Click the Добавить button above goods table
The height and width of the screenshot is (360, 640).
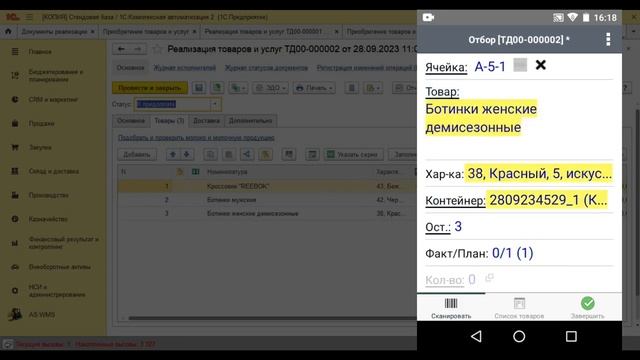137,155
